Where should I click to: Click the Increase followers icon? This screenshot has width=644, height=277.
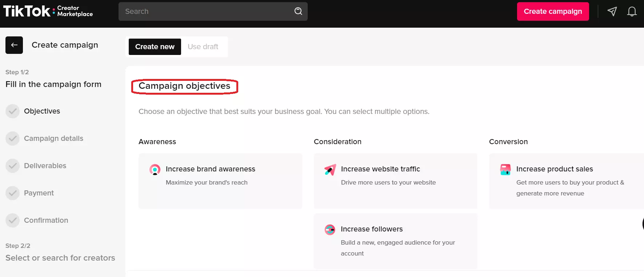tap(330, 230)
